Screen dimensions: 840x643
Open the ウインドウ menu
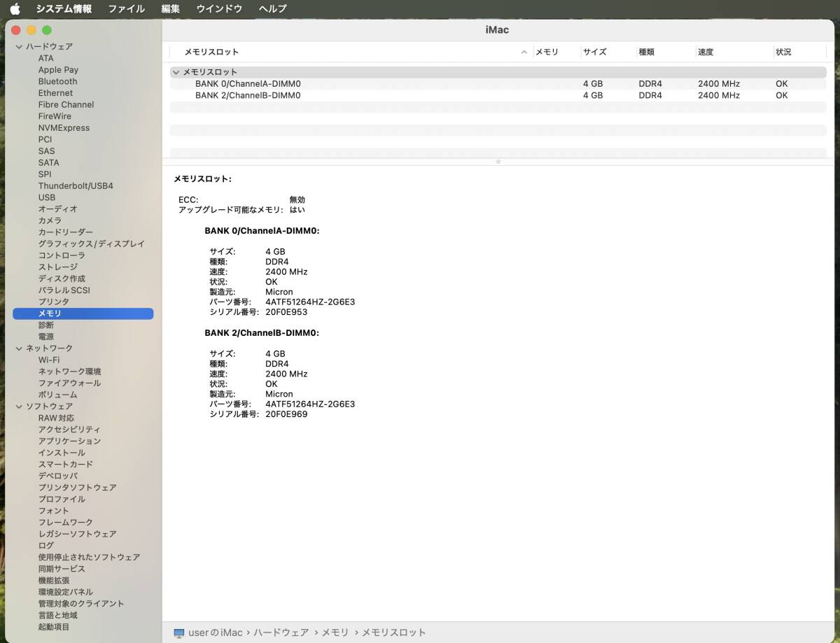pyautogui.click(x=219, y=8)
